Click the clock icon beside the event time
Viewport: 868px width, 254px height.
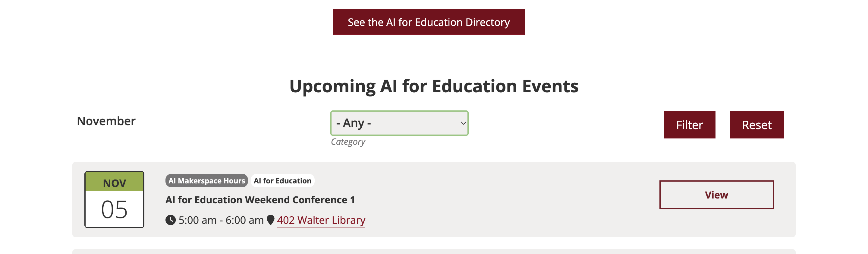tap(171, 220)
